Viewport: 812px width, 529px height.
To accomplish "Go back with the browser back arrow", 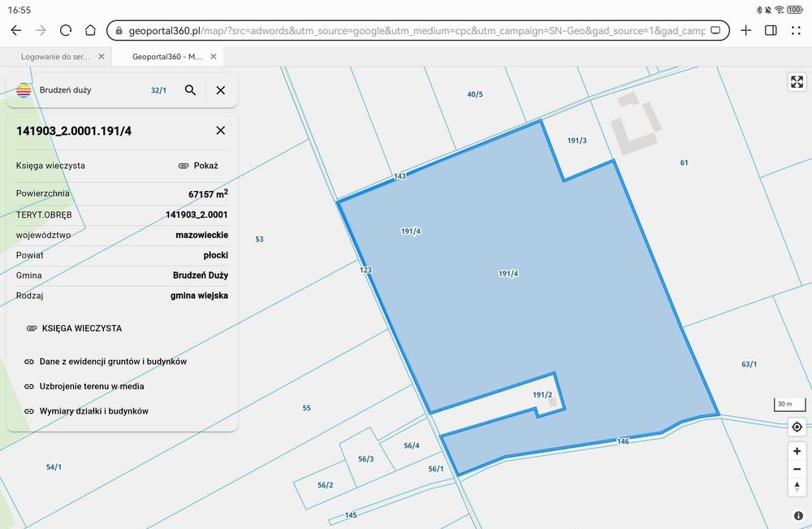I will (x=16, y=31).
